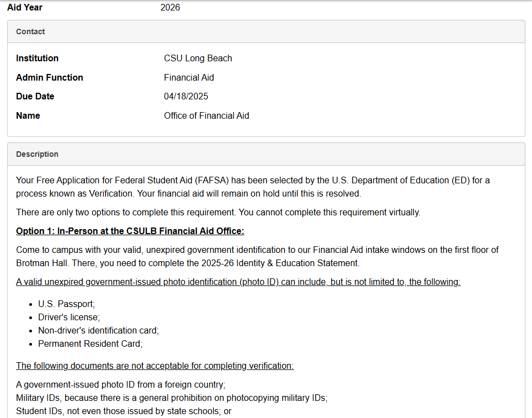Click the CSU Long Beach institution value
532x418 pixels.
point(198,58)
